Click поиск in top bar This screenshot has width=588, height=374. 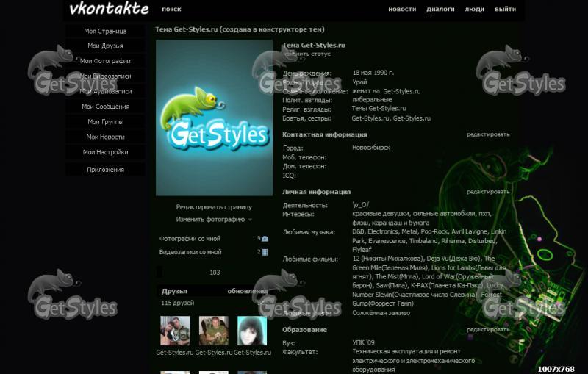coord(171,9)
